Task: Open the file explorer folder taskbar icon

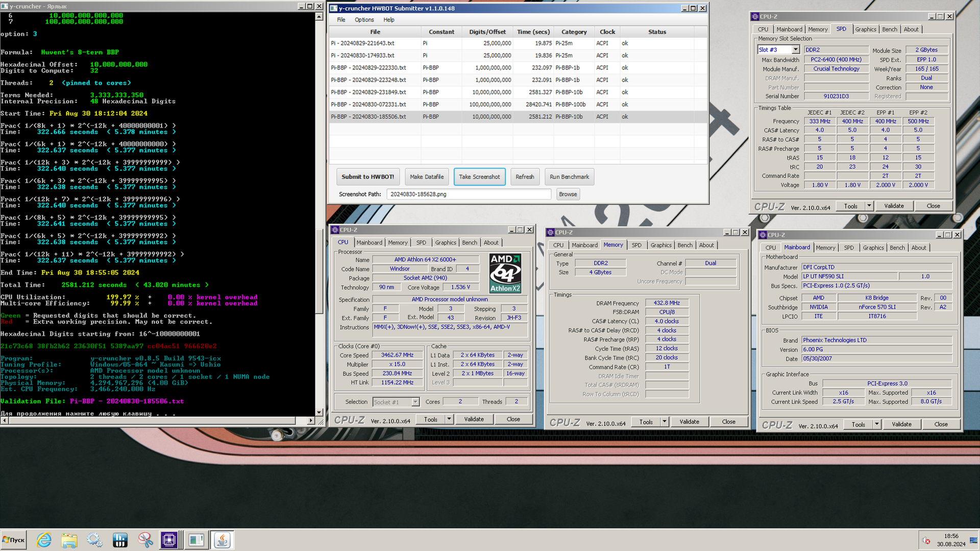Action: (x=69, y=540)
